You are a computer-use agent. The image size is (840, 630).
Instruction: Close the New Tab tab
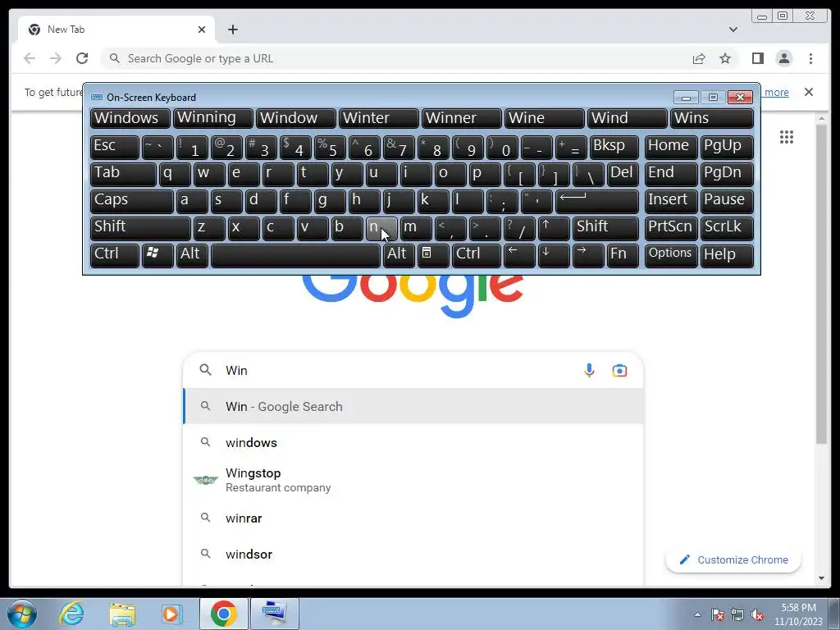(x=202, y=30)
